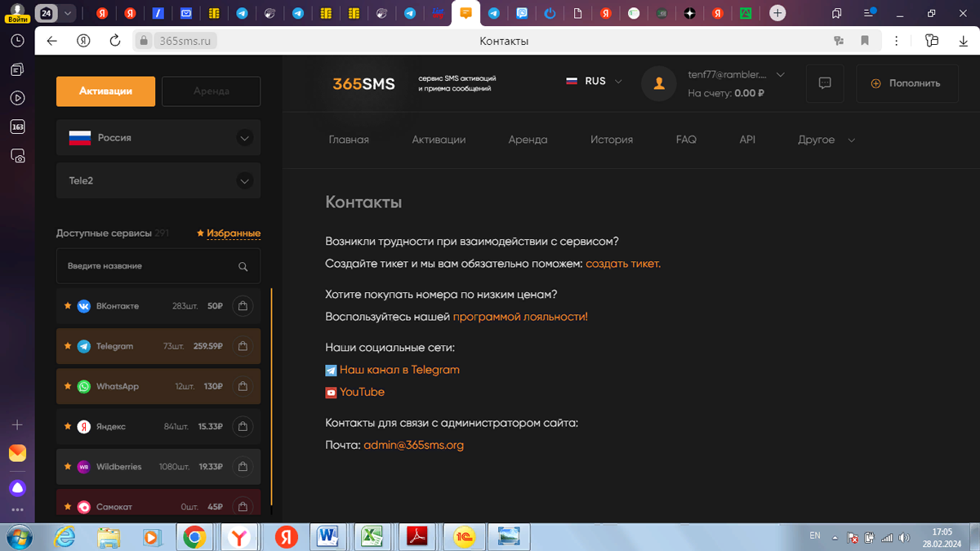Click the Войти profile avatar
Image resolution: width=980 pixels, height=551 pixels.
coord(17,13)
